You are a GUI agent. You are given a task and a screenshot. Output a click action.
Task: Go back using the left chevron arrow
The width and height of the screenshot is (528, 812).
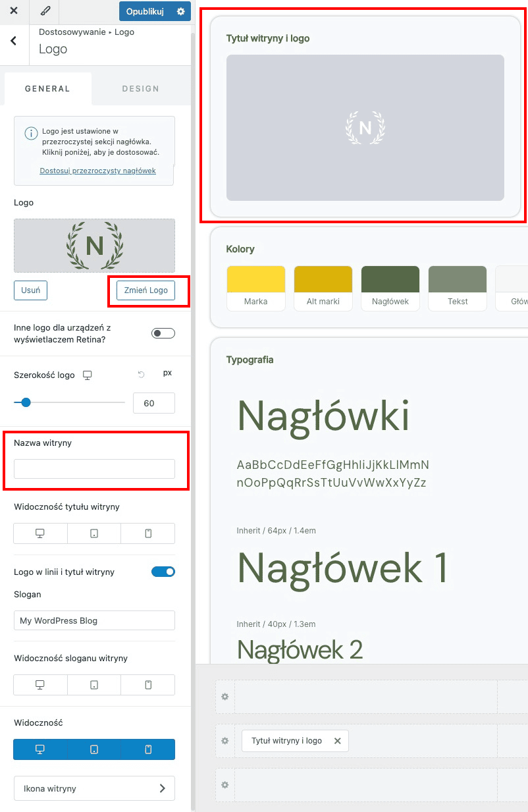pyautogui.click(x=14, y=41)
